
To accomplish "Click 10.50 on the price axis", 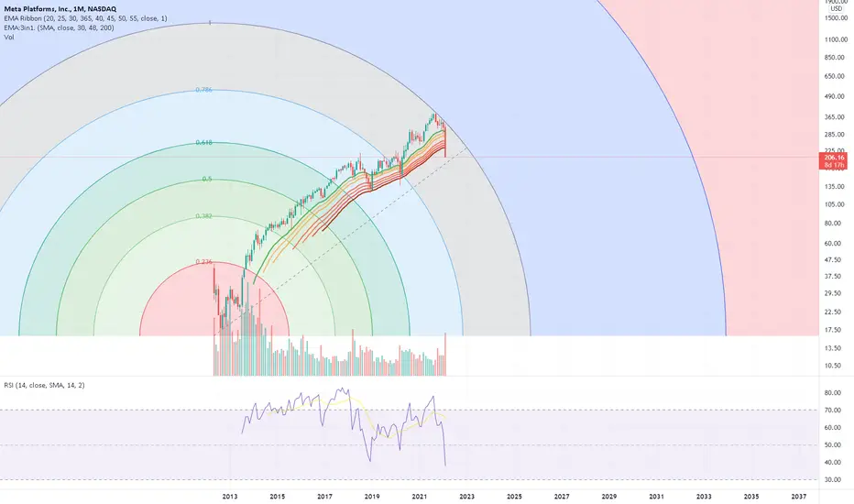I will 833,366.
